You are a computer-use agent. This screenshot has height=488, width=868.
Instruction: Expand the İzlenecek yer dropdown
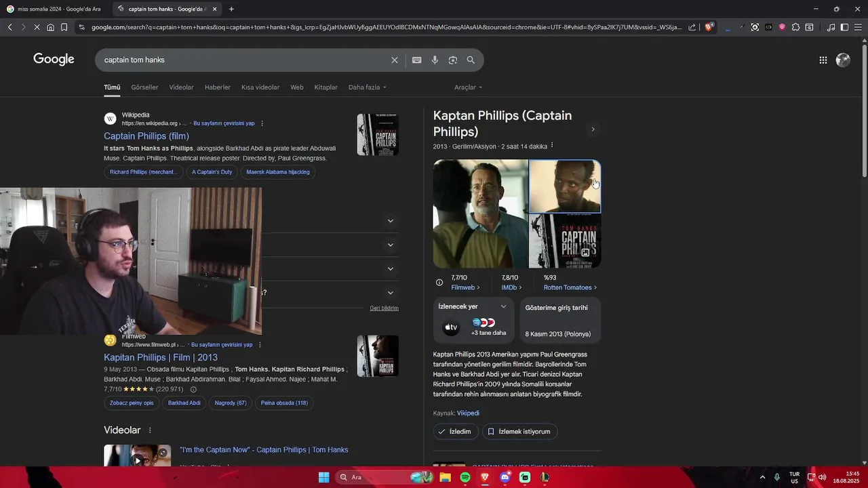tap(503, 306)
